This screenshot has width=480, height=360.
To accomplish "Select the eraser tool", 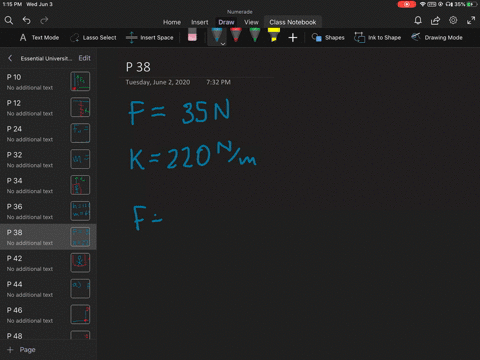I will [192, 35].
